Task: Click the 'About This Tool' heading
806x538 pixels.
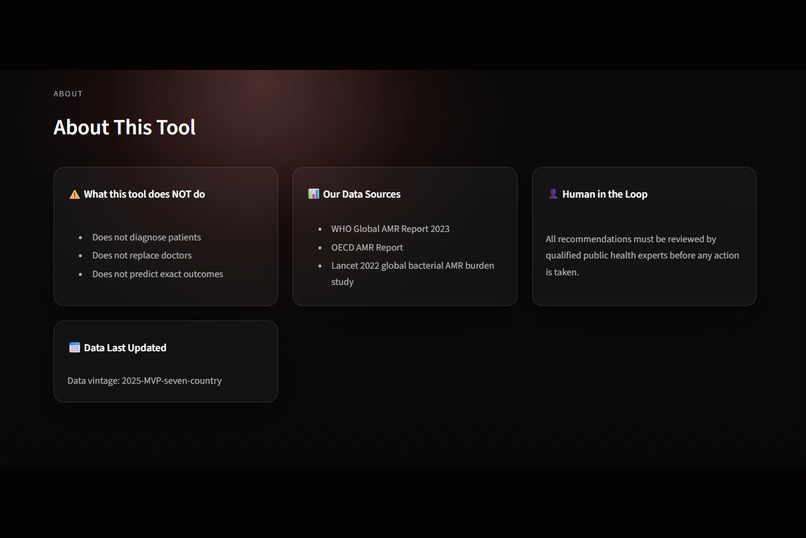Action: pyautogui.click(x=124, y=127)
